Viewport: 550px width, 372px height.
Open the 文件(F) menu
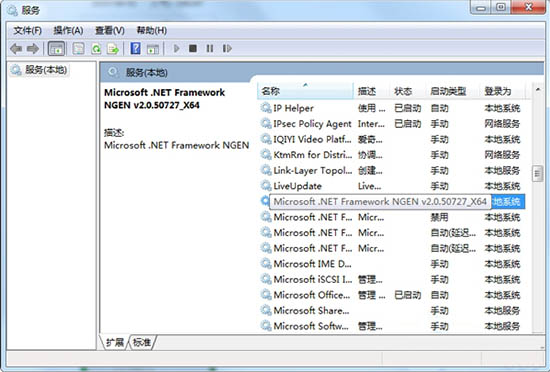point(27,31)
